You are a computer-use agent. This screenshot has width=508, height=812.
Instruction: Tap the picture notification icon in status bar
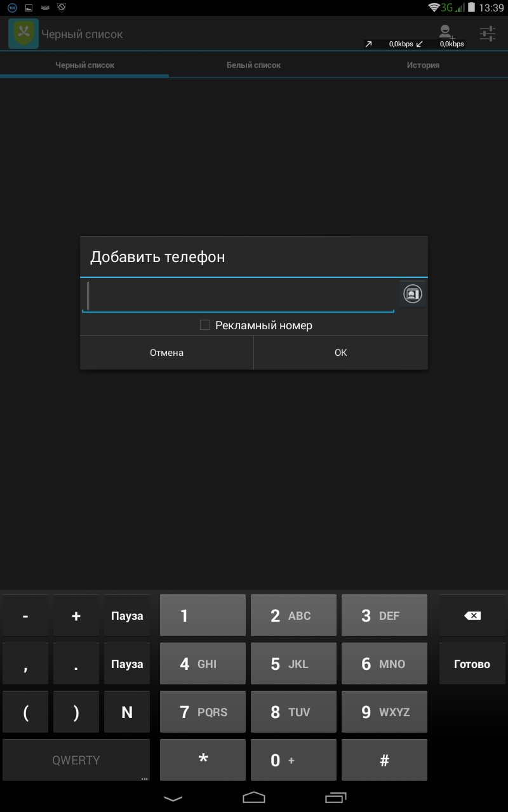tap(29, 8)
